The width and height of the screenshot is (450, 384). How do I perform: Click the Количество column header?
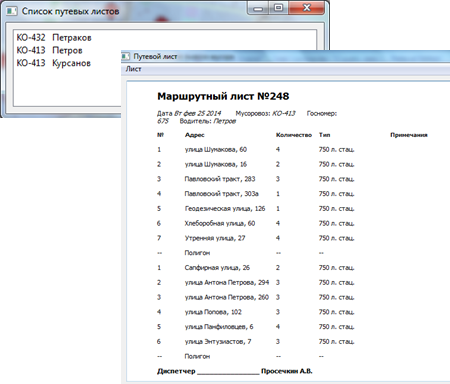[294, 135]
